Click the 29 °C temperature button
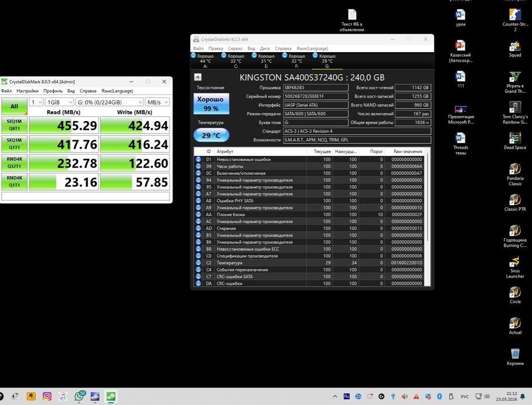 click(211, 135)
